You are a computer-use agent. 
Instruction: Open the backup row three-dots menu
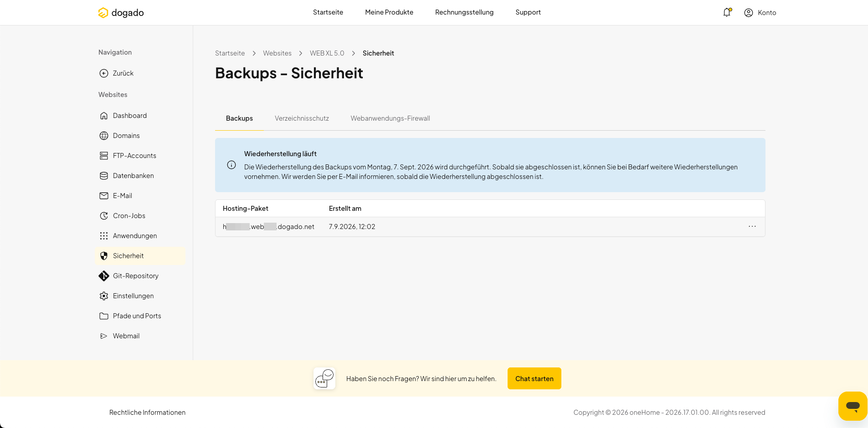[x=752, y=226]
